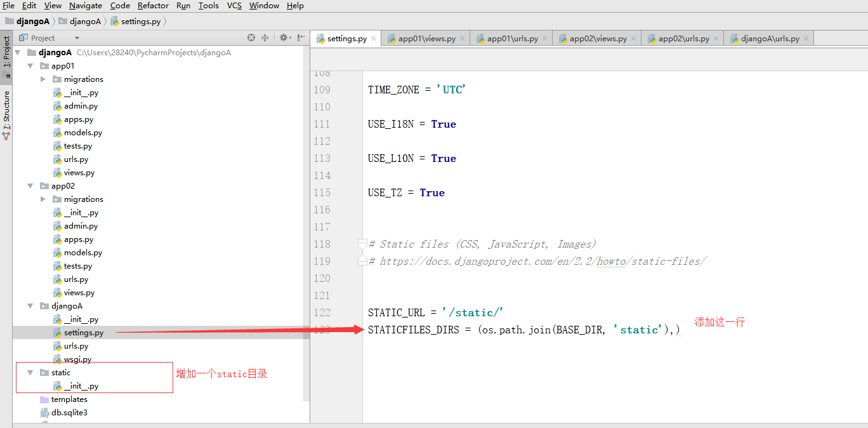
Task: Open Project panel settings gear
Action: 285,38
